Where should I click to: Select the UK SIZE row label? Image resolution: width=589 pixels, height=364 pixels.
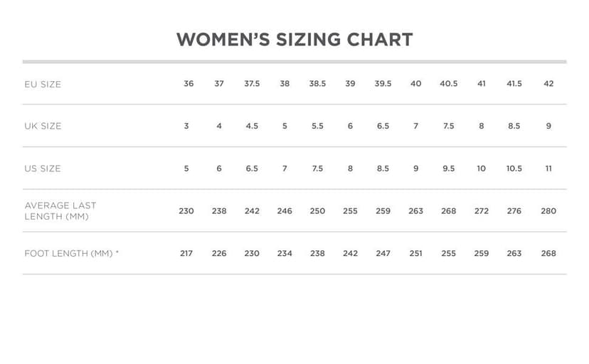[x=43, y=126]
